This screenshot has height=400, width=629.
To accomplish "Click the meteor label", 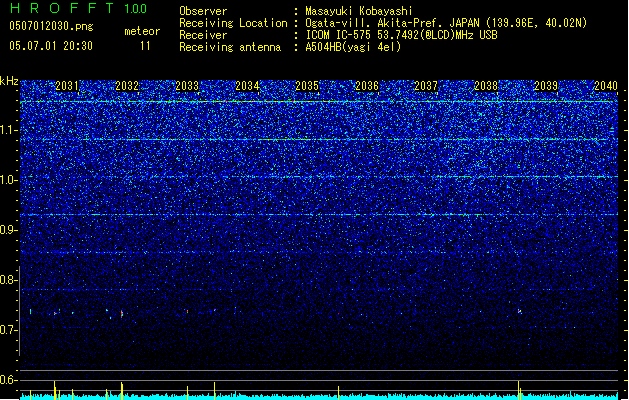I will pyautogui.click(x=142, y=31).
